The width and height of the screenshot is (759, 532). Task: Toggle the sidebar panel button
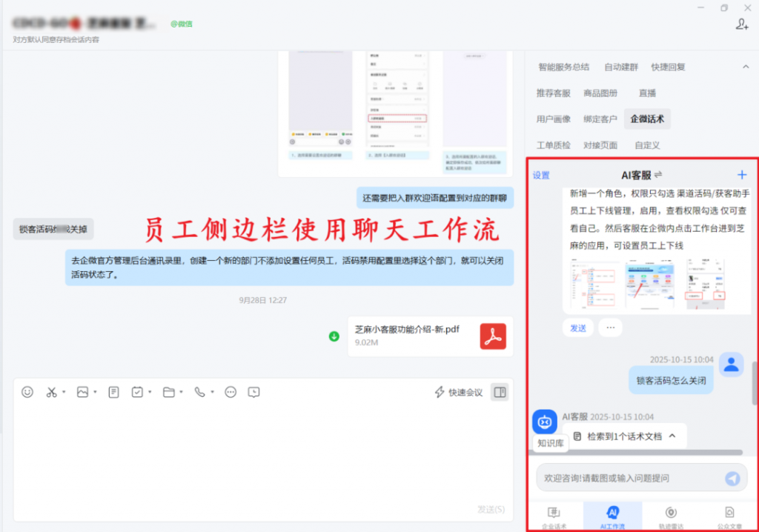coord(500,392)
